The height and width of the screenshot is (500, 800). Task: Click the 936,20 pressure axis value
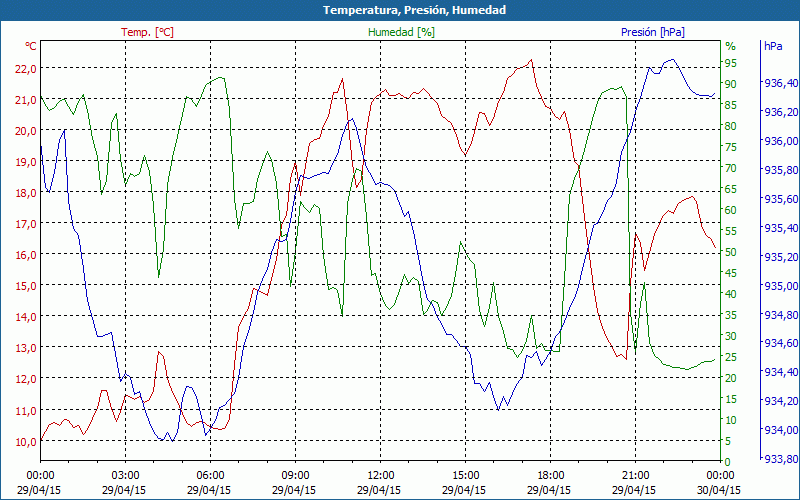click(x=781, y=112)
